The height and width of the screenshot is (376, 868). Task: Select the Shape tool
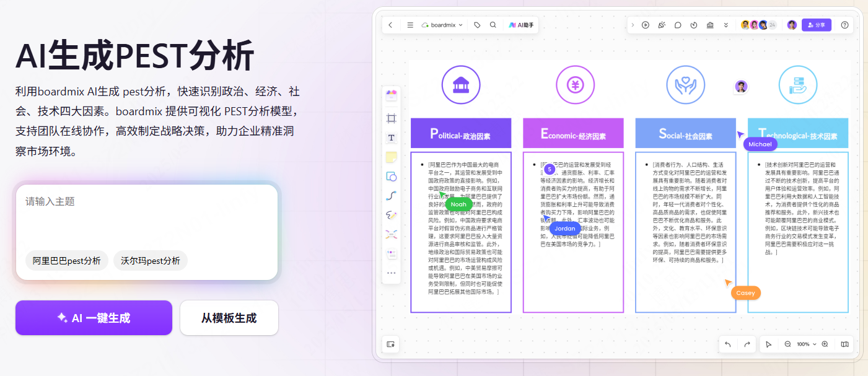click(x=392, y=177)
